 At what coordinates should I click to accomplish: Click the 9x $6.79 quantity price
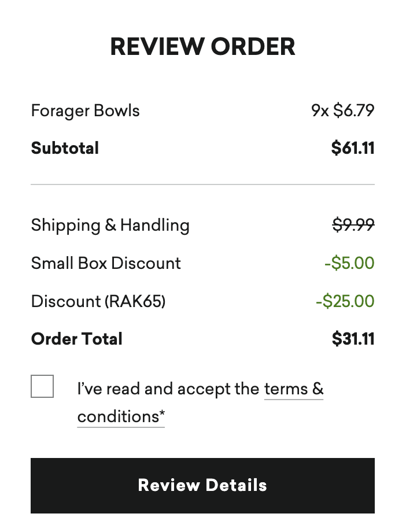pos(342,110)
